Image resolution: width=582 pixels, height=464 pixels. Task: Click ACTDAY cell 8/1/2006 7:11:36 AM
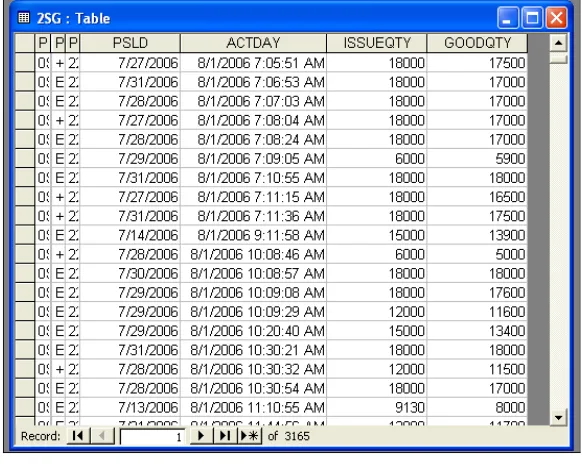click(254, 216)
